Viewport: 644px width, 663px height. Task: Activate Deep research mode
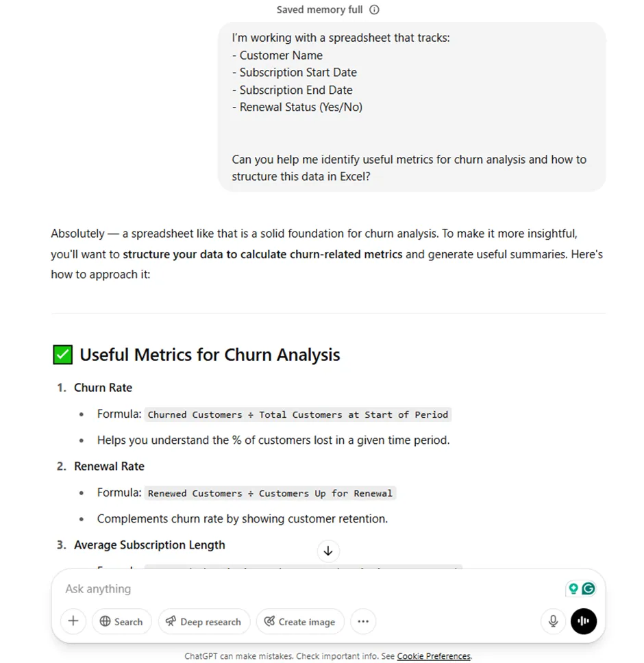[x=203, y=621]
